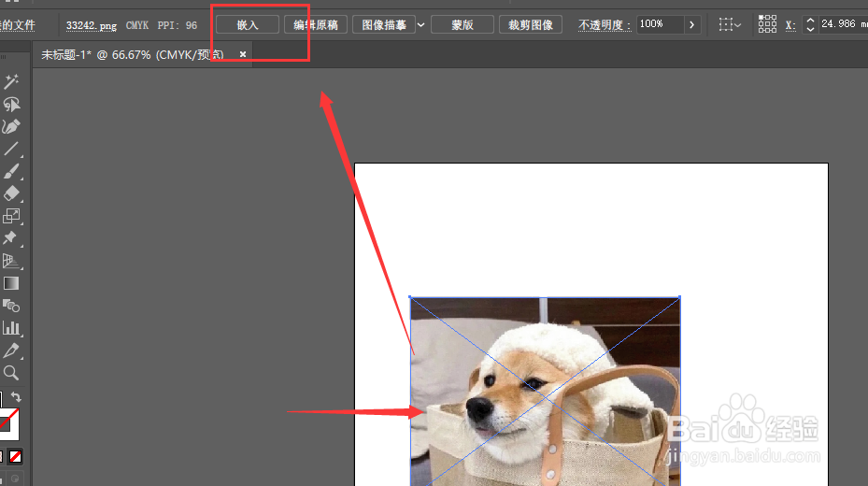Select the Scale tool
The width and height of the screenshot is (868, 486).
point(11,216)
